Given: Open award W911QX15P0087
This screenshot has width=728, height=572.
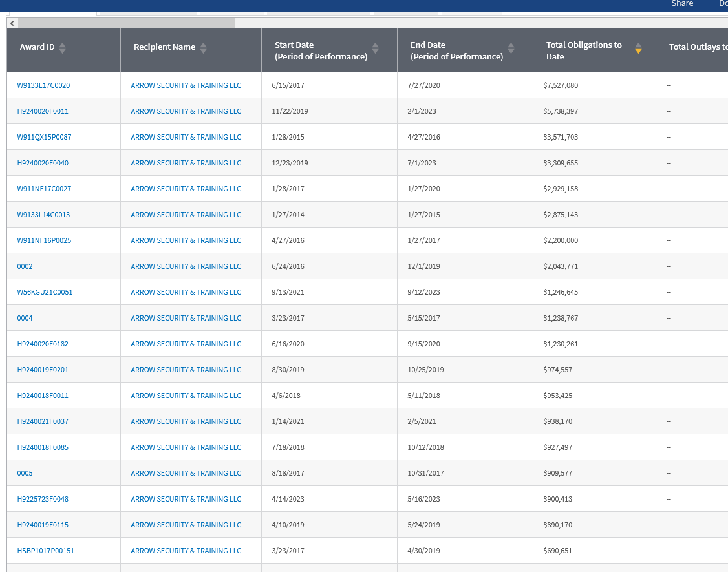Looking at the screenshot, I should coord(44,138).
